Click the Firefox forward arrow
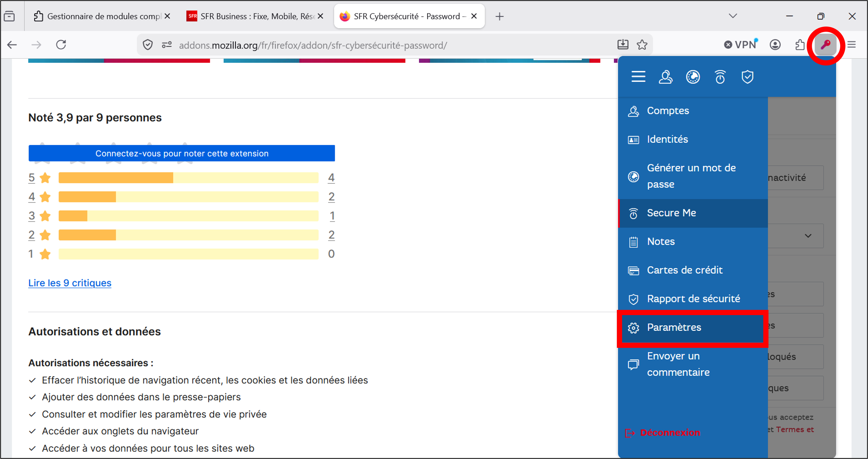Viewport: 868px width, 459px height. (x=36, y=45)
